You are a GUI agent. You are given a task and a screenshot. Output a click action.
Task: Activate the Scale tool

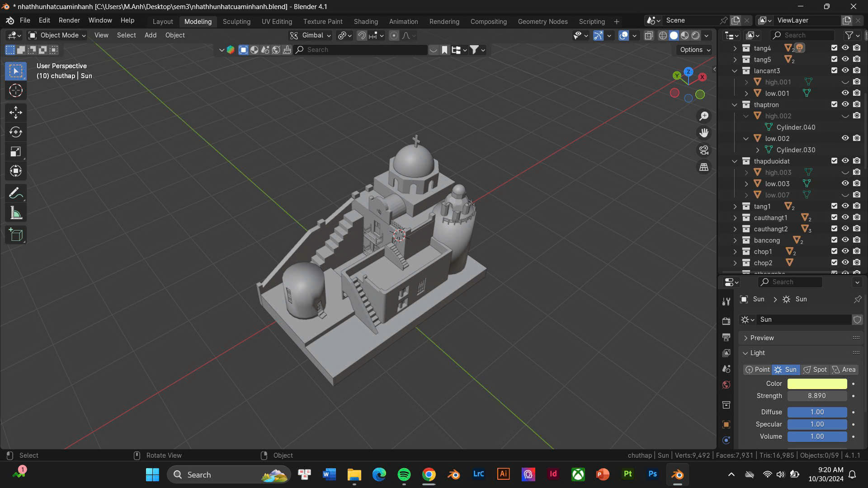(x=16, y=151)
